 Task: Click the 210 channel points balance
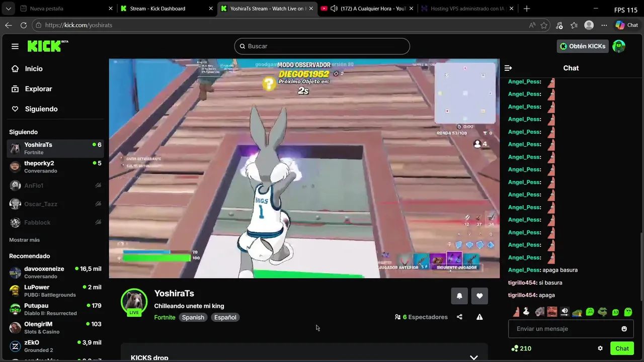click(521, 348)
